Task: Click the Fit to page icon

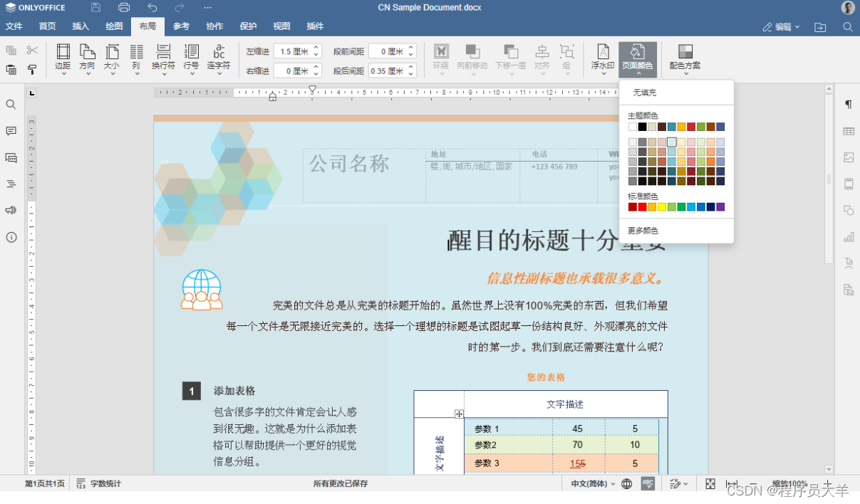Action: point(710,484)
